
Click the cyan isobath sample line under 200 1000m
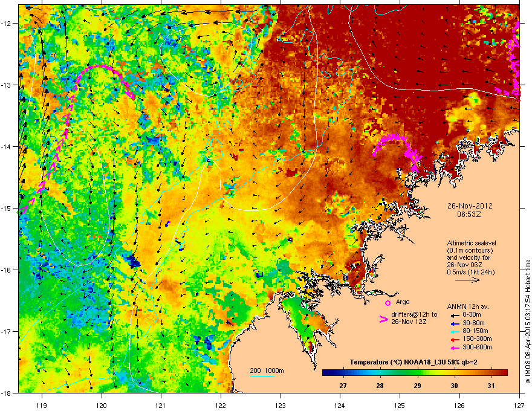(x=262, y=376)
